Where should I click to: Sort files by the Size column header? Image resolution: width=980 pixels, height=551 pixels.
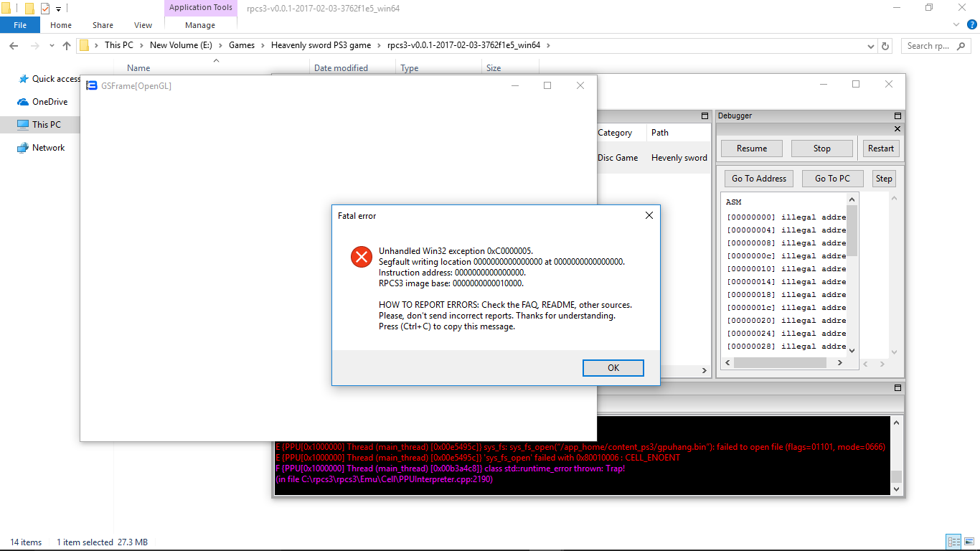point(494,68)
